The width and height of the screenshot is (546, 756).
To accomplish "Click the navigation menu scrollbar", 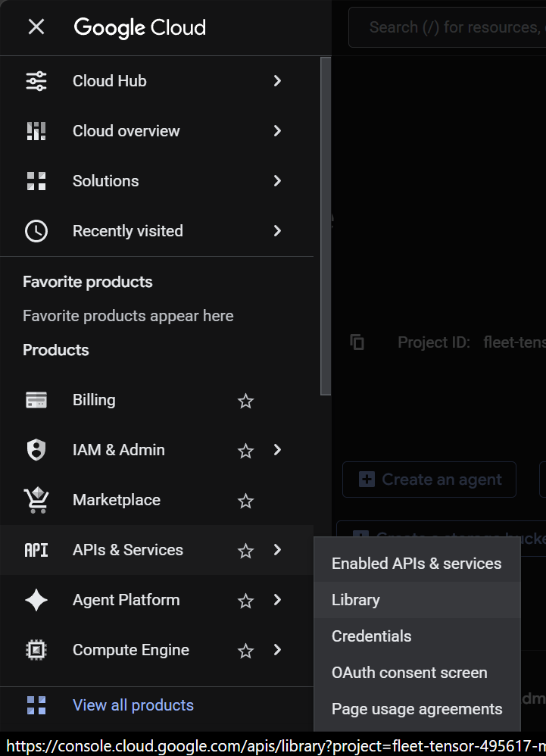I will (326, 226).
